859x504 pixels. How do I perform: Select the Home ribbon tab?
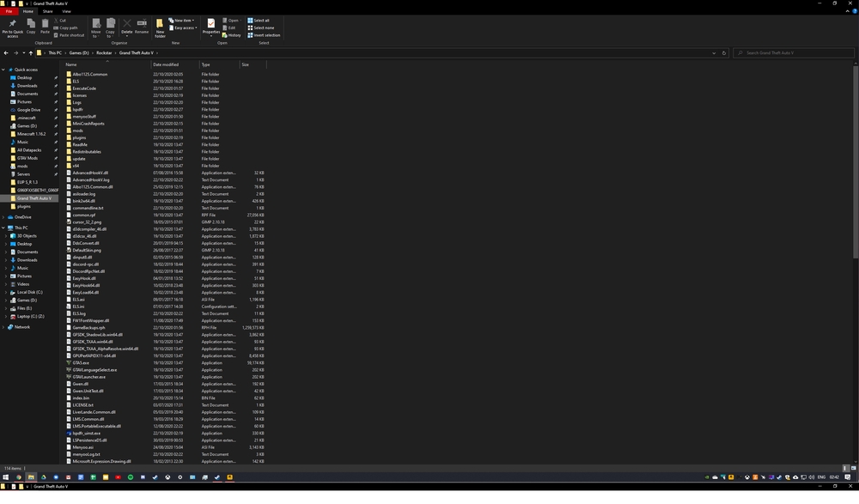coord(28,11)
